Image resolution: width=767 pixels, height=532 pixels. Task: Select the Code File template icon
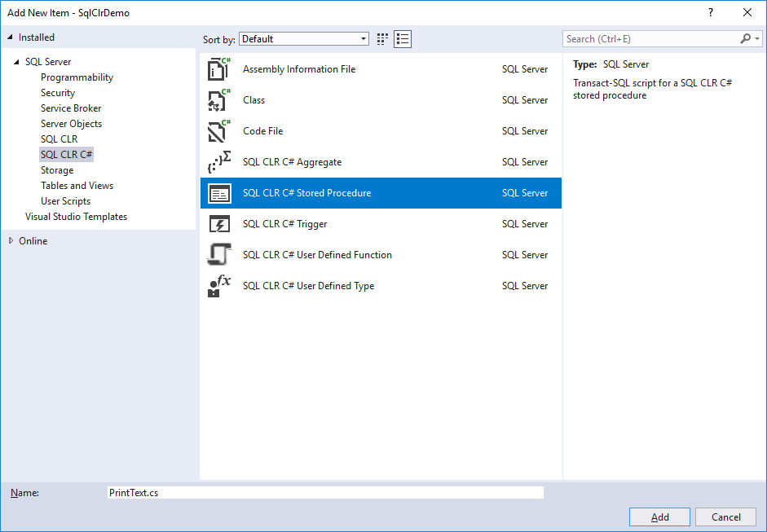[x=218, y=131]
